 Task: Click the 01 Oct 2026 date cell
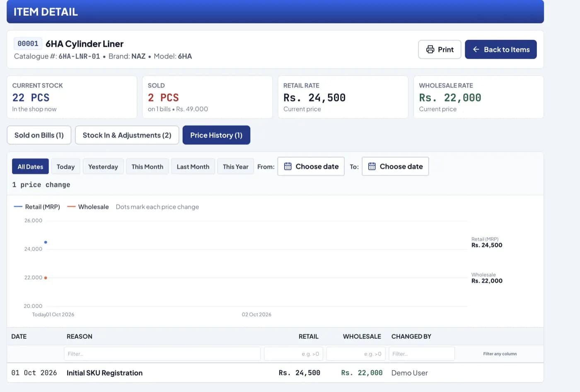click(x=34, y=373)
